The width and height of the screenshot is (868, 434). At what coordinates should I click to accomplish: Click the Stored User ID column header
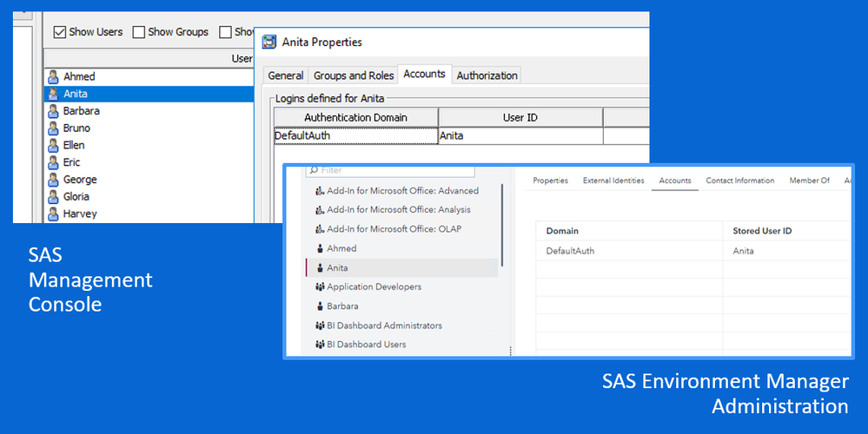(786, 231)
